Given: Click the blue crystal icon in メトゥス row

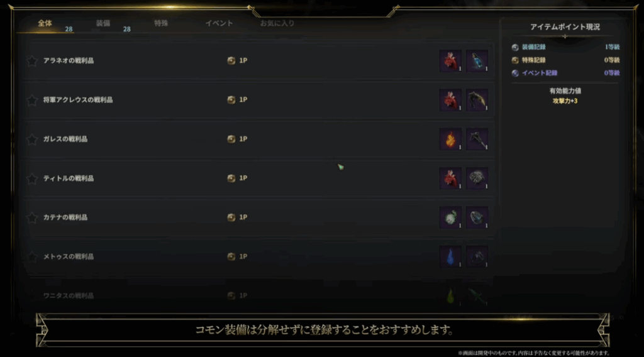Looking at the screenshot, I should click(x=450, y=256).
